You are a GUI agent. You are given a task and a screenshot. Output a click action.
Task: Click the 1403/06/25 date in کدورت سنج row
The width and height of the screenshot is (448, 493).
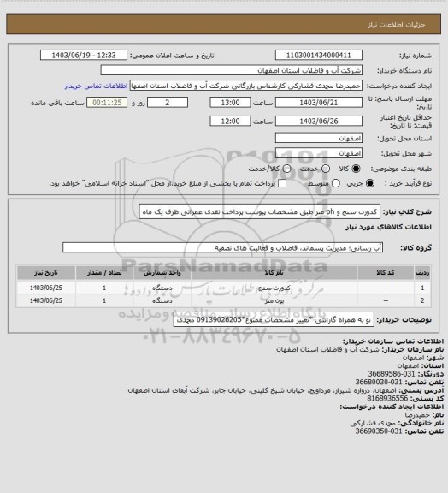46,288
